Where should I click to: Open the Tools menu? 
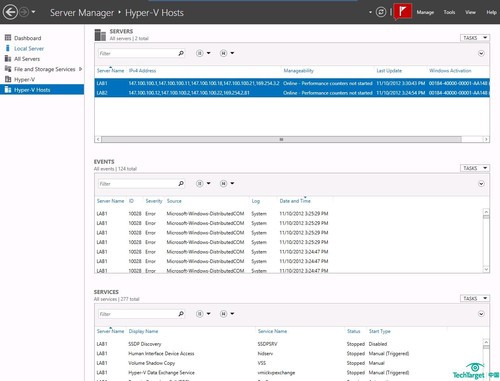(x=449, y=12)
